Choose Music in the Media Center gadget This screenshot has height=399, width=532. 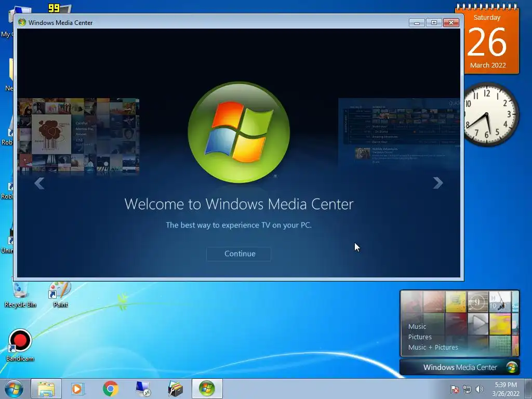417,326
